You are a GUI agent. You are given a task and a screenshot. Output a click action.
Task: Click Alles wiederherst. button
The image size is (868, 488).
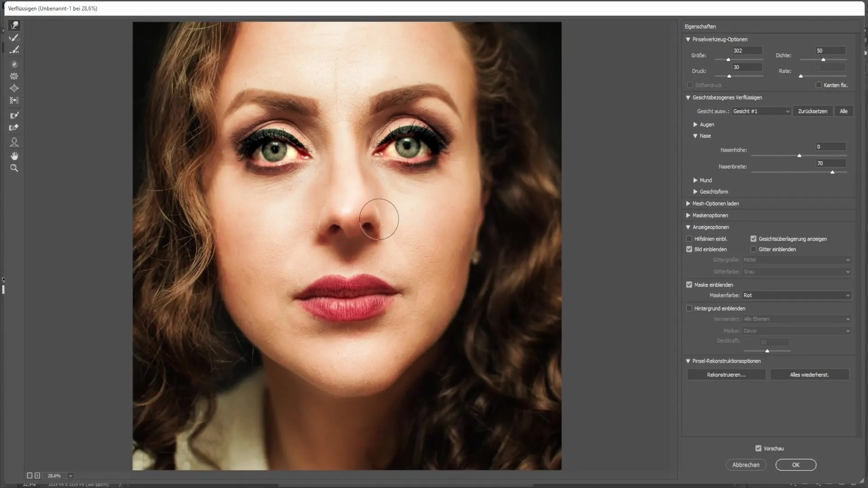809,375
